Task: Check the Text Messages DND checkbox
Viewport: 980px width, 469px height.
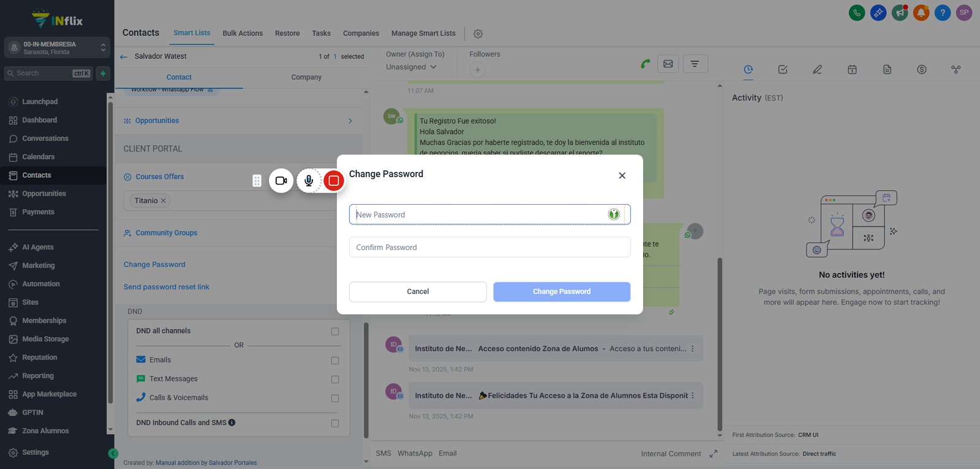Action: point(335,379)
